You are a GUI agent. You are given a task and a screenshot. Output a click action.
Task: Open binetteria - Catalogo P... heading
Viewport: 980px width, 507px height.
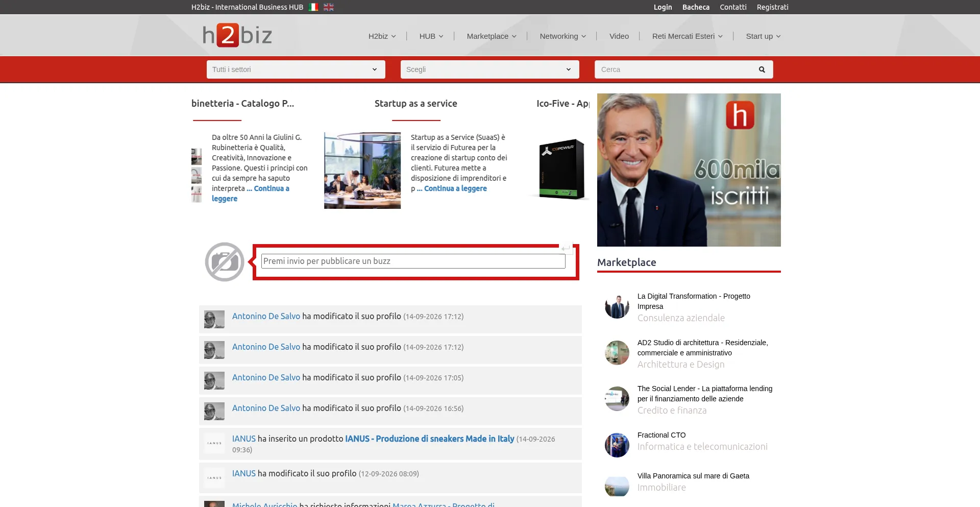click(242, 104)
